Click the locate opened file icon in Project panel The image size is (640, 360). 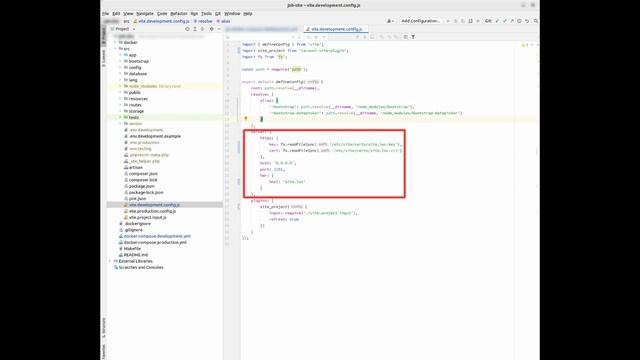coord(187,29)
